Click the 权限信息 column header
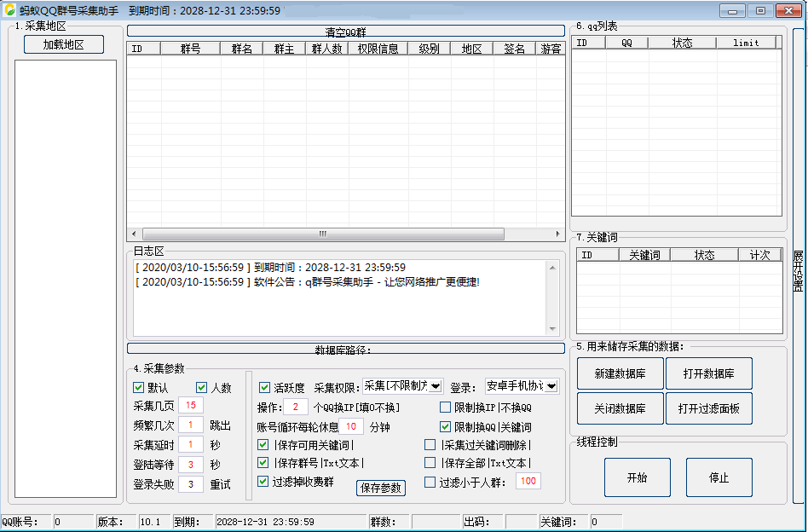808x532 pixels. point(378,49)
